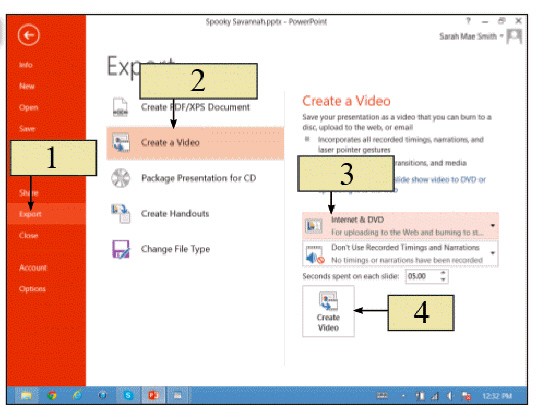
Task: Click Save in the red sidebar
Action: pos(27,129)
